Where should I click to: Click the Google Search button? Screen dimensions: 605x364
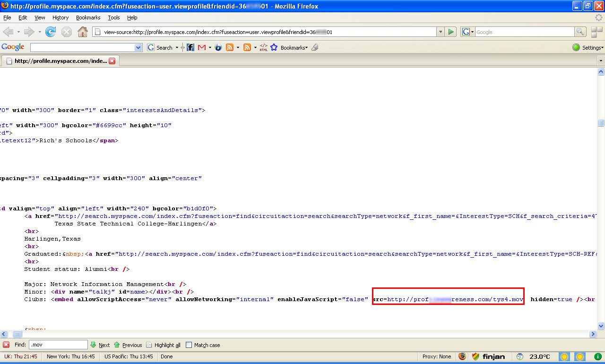[x=160, y=47]
